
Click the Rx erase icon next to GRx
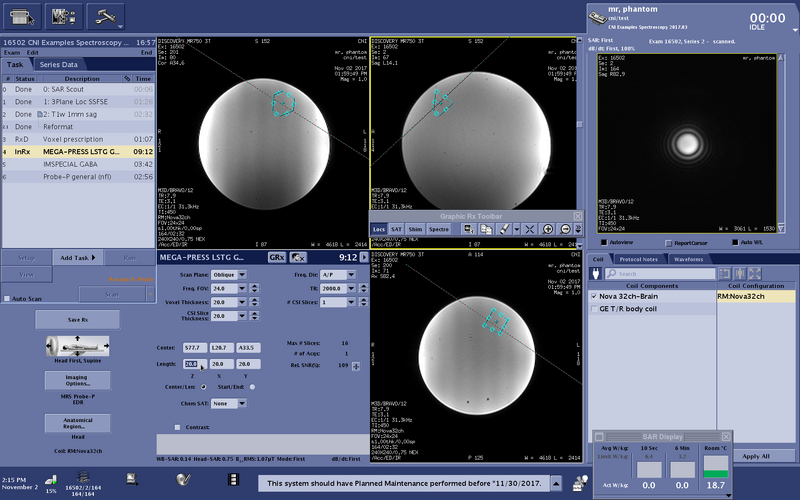297,258
